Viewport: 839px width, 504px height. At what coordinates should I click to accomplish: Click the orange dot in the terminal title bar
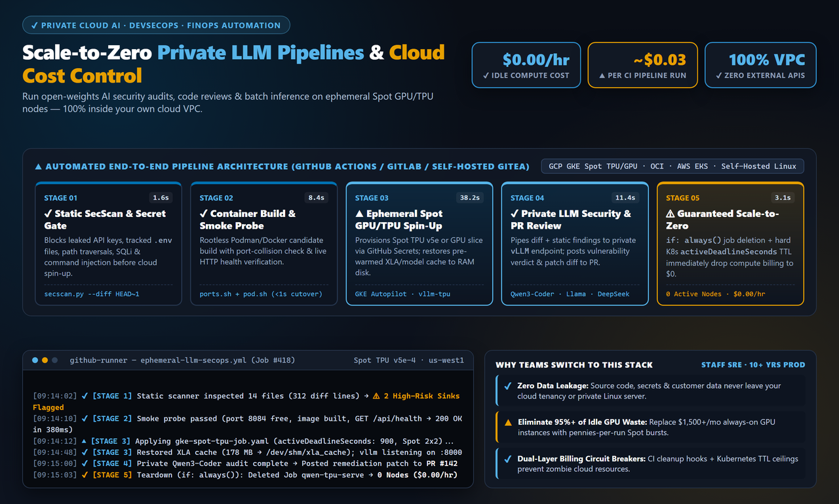click(x=45, y=360)
